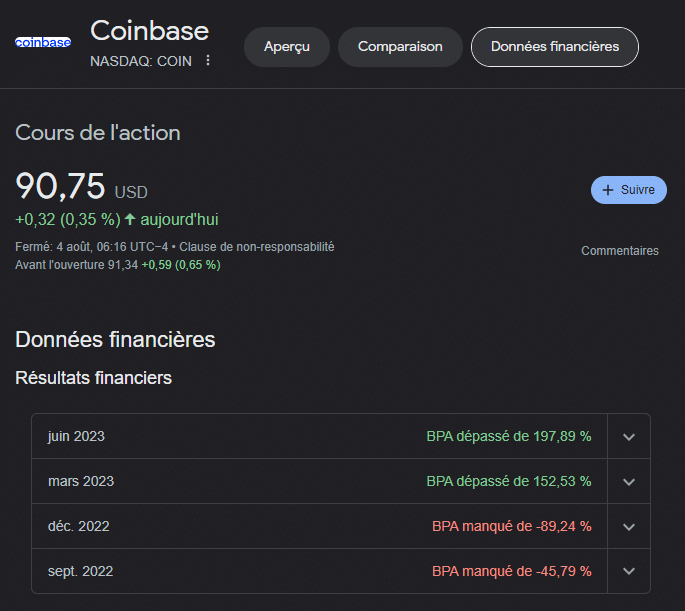Click the green up arrow beside aujourd'hui
Image resolution: width=685 pixels, height=611 pixels.
click(130, 219)
